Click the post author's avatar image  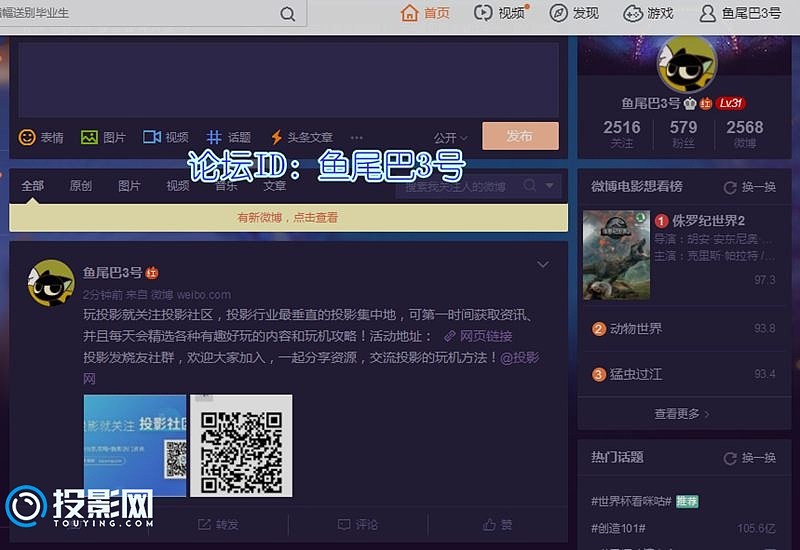tap(51, 283)
